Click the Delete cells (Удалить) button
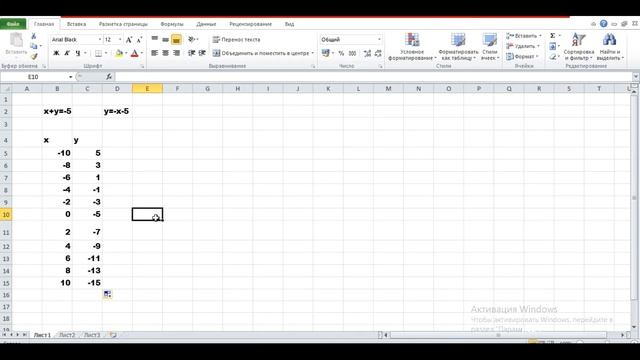This screenshot has width=640, height=360. point(523,46)
